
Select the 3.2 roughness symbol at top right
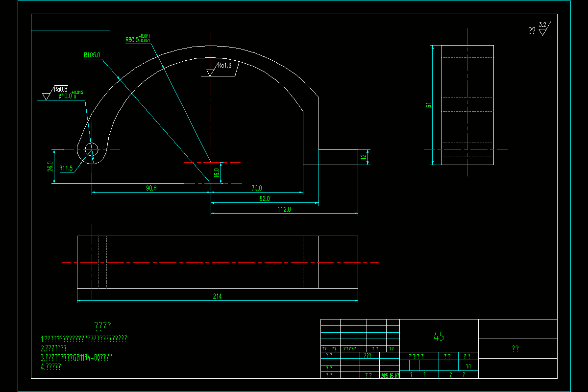(544, 28)
